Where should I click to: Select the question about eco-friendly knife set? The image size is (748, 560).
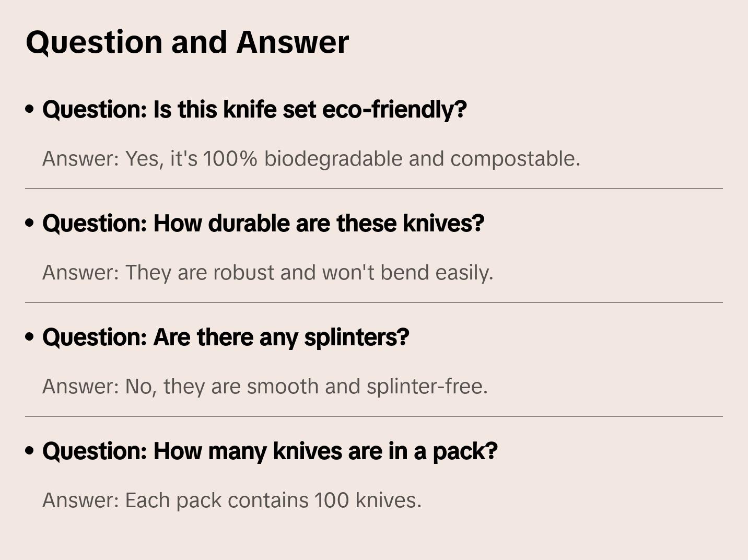click(x=254, y=110)
